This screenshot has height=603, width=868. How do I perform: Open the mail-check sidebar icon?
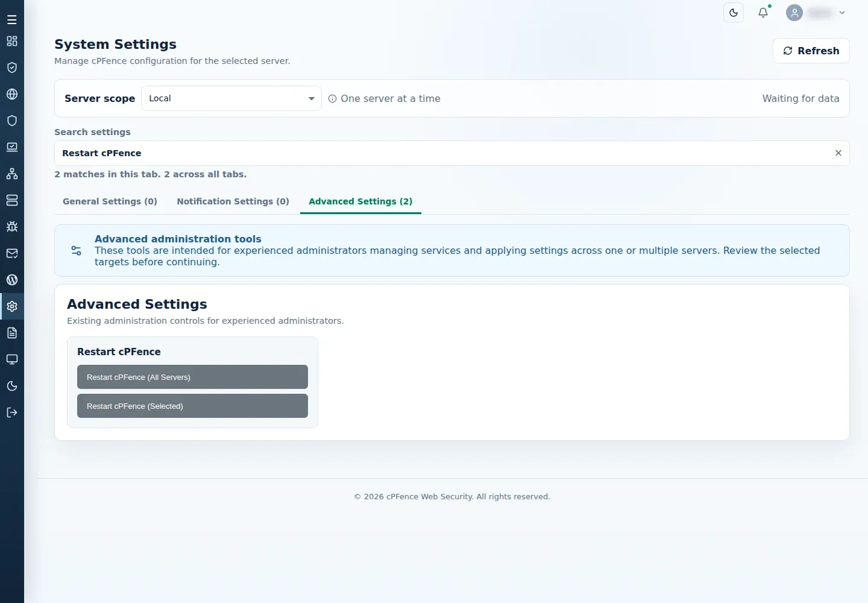point(12,253)
